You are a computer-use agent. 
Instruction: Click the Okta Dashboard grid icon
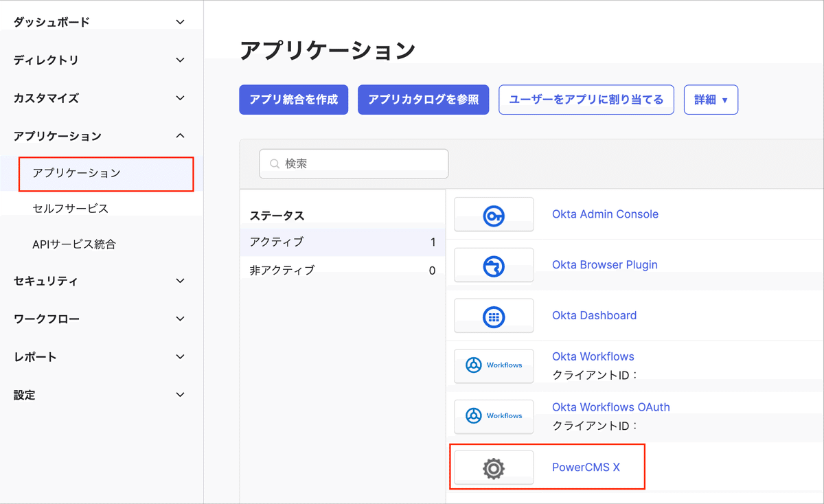(x=494, y=317)
